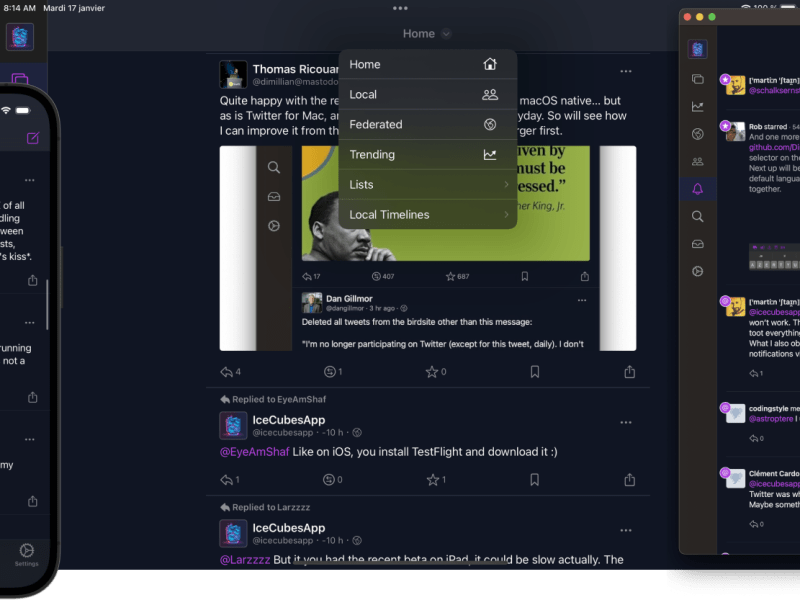Open the direct messages inbox icon in right sidebar
This screenshot has height=600, width=800.
[697, 244]
